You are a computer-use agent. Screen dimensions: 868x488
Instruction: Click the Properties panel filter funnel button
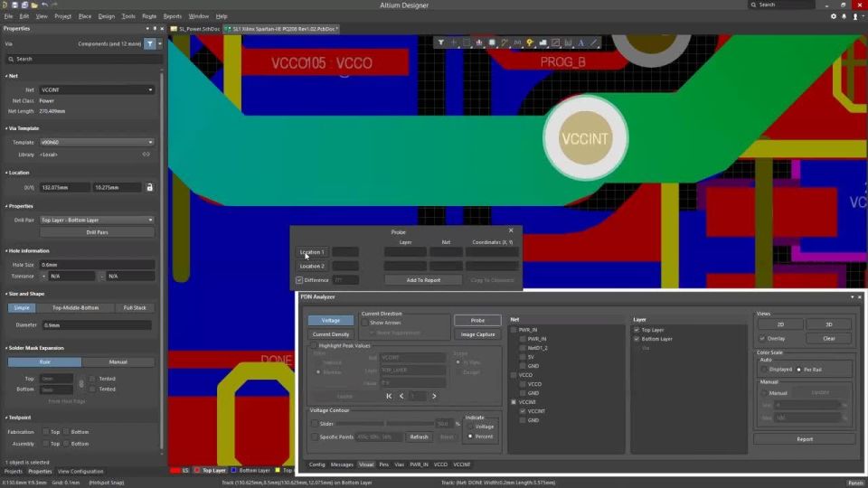tap(149, 43)
